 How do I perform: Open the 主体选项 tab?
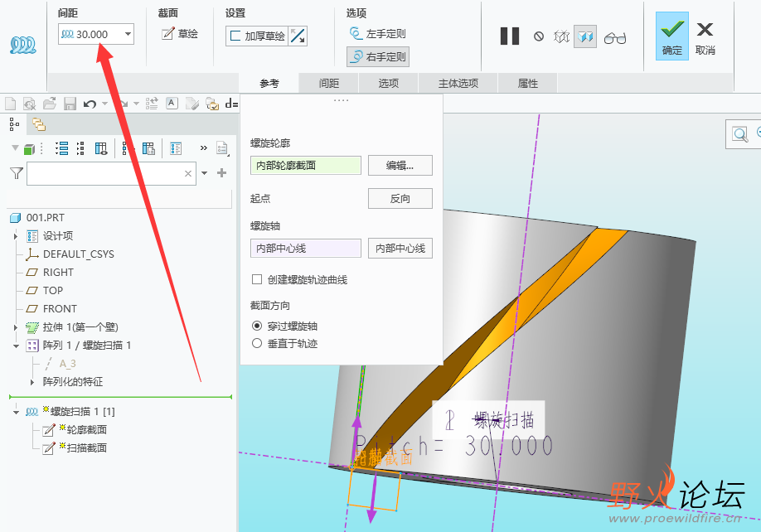pos(458,84)
